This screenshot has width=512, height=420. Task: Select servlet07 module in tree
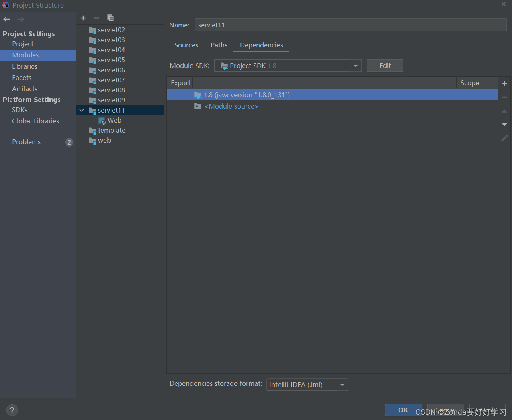point(111,80)
